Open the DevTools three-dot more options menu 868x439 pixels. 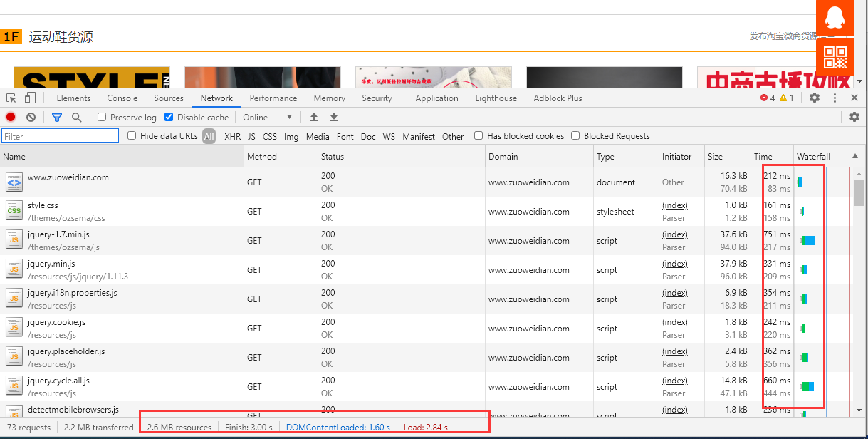(835, 98)
